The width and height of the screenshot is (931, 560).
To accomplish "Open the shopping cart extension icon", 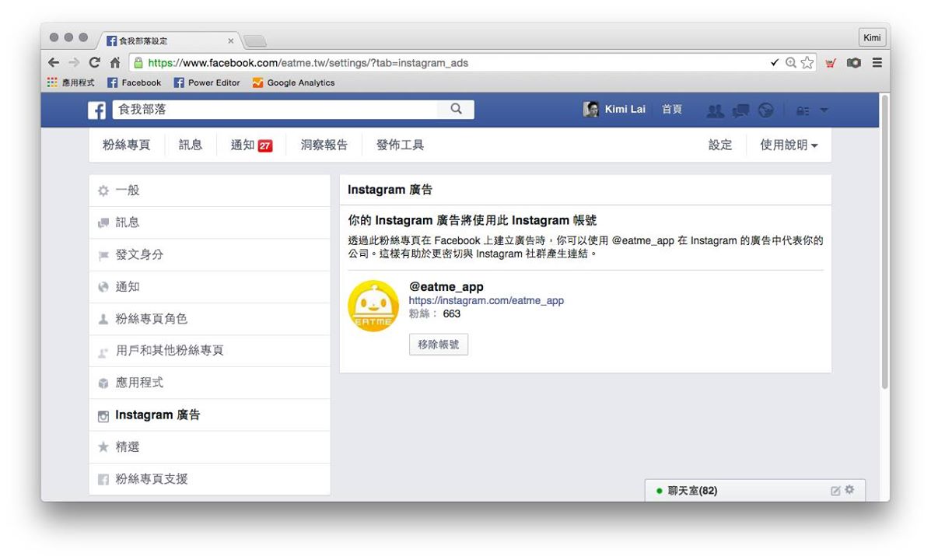I will (831, 62).
